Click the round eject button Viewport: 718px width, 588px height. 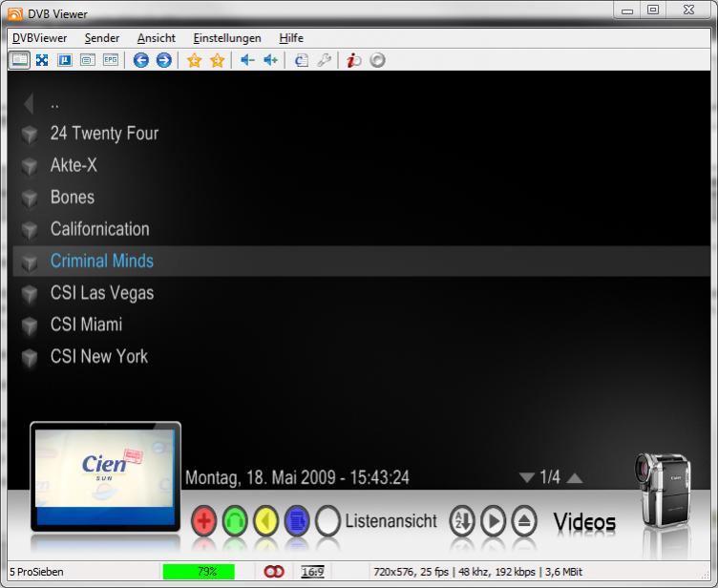tap(524, 520)
